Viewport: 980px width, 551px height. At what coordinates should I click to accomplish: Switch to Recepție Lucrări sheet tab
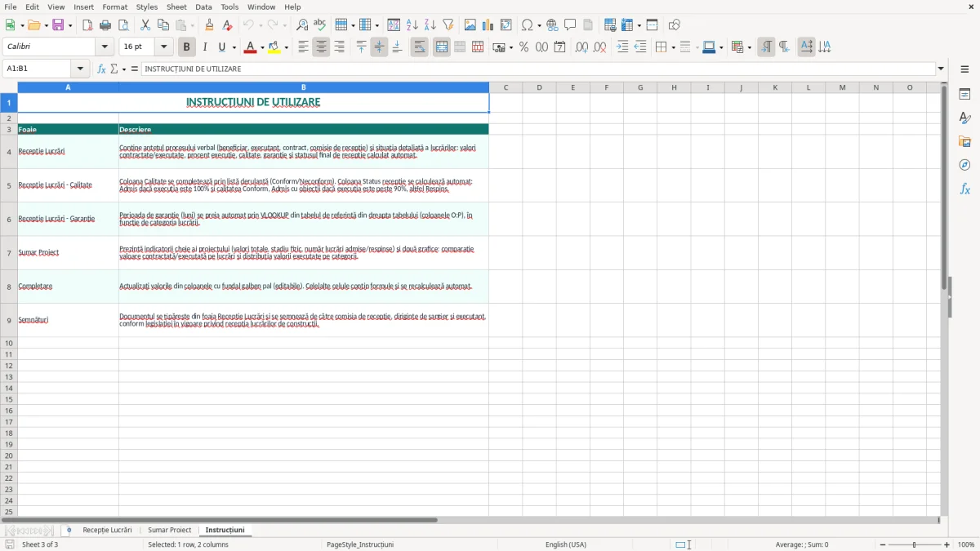107,531
